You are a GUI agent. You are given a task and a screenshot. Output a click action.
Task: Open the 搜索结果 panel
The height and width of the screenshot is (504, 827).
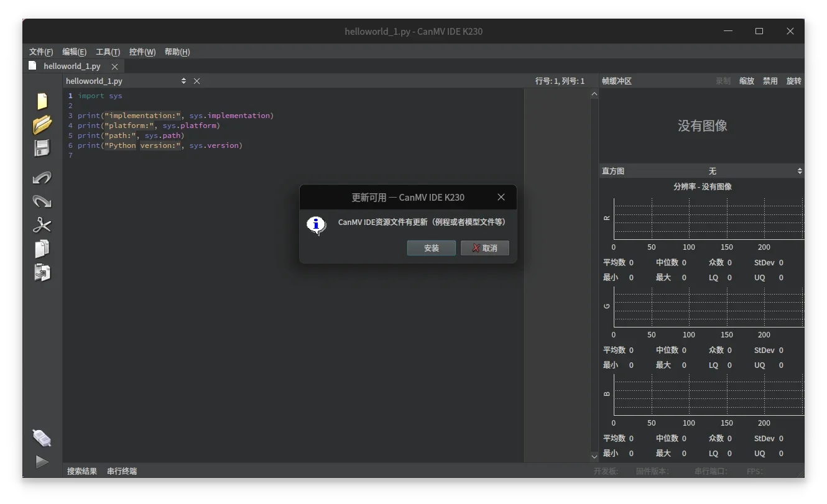coord(82,471)
